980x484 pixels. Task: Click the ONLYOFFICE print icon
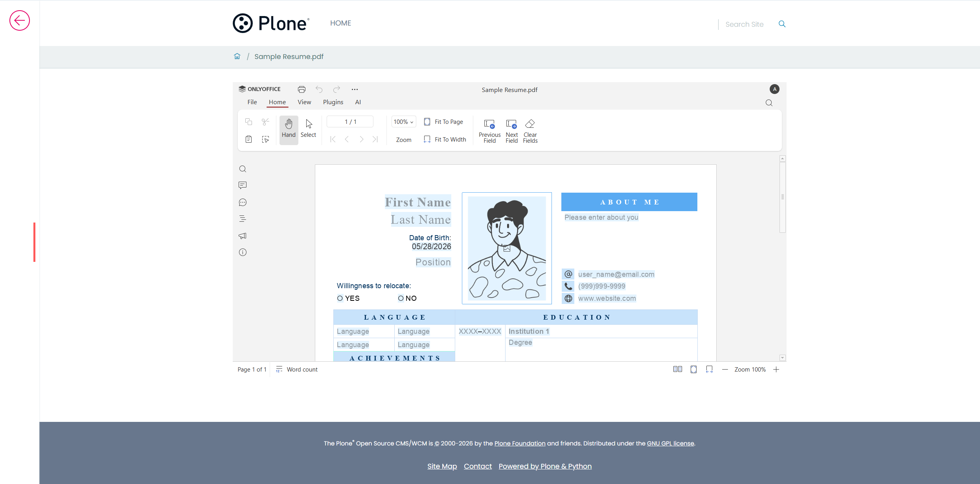click(302, 89)
